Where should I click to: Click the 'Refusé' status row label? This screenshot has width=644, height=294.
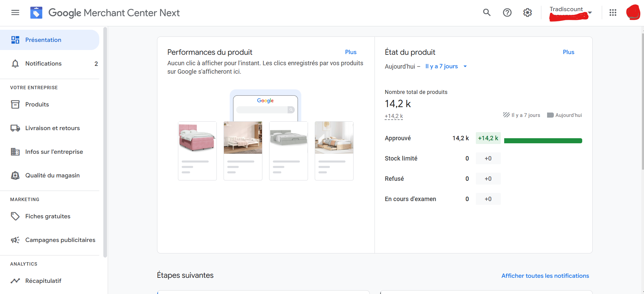[394, 179]
